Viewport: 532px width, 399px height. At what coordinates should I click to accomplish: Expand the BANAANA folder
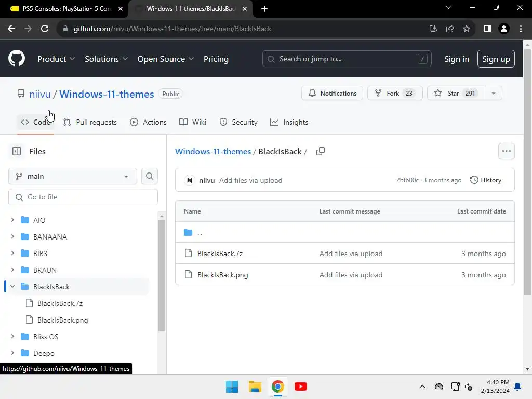coord(12,236)
